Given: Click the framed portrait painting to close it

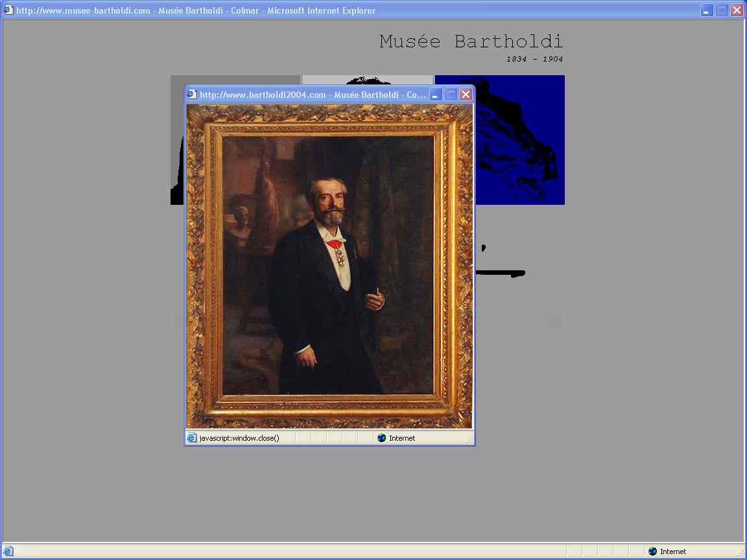Looking at the screenshot, I should 329,266.
